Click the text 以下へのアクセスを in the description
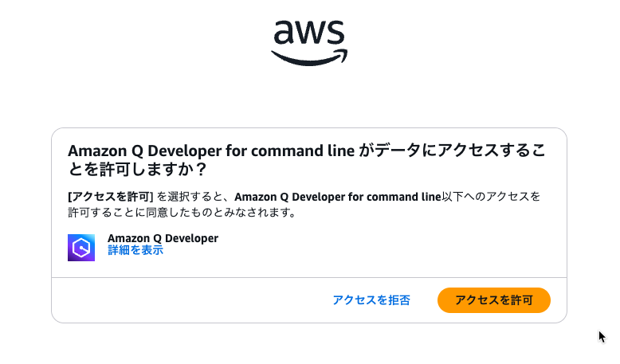The height and width of the screenshot is (364, 620). click(491, 197)
